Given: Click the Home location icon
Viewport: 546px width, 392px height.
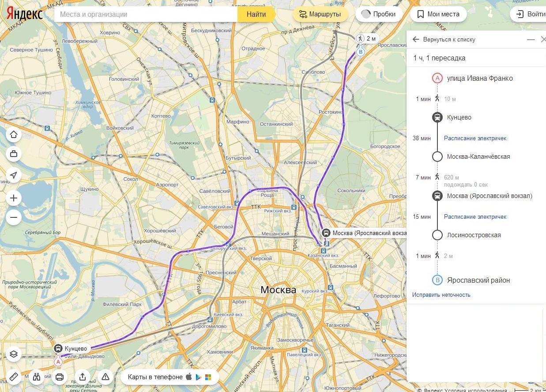Looking at the screenshot, I should tap(14, 134).
